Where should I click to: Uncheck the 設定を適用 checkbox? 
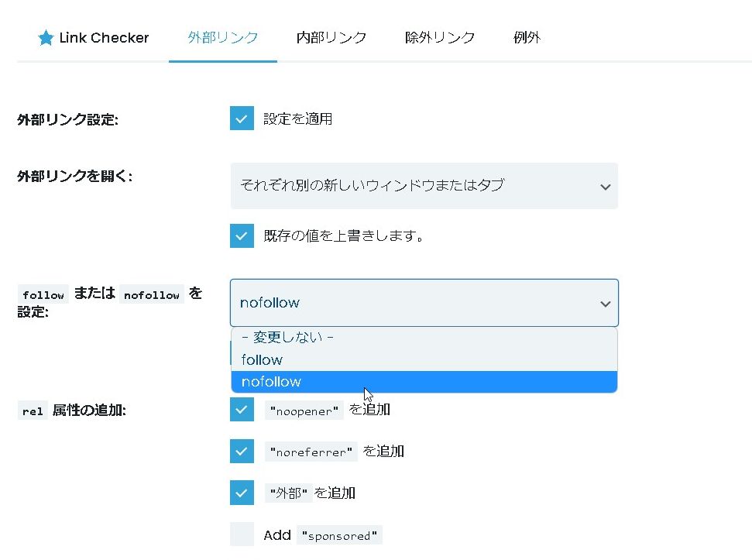coord(242,119)
